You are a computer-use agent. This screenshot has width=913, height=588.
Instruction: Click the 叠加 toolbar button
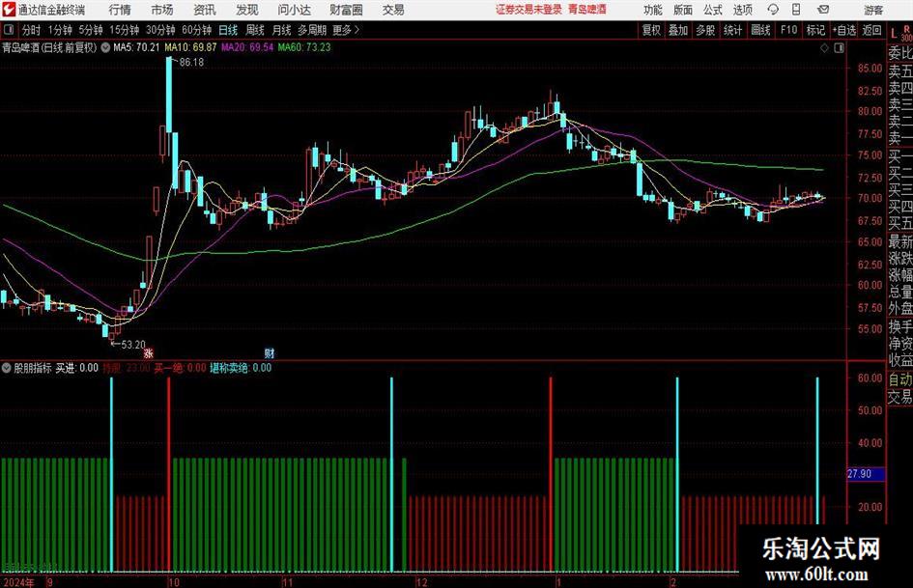(x=678, y=30)
